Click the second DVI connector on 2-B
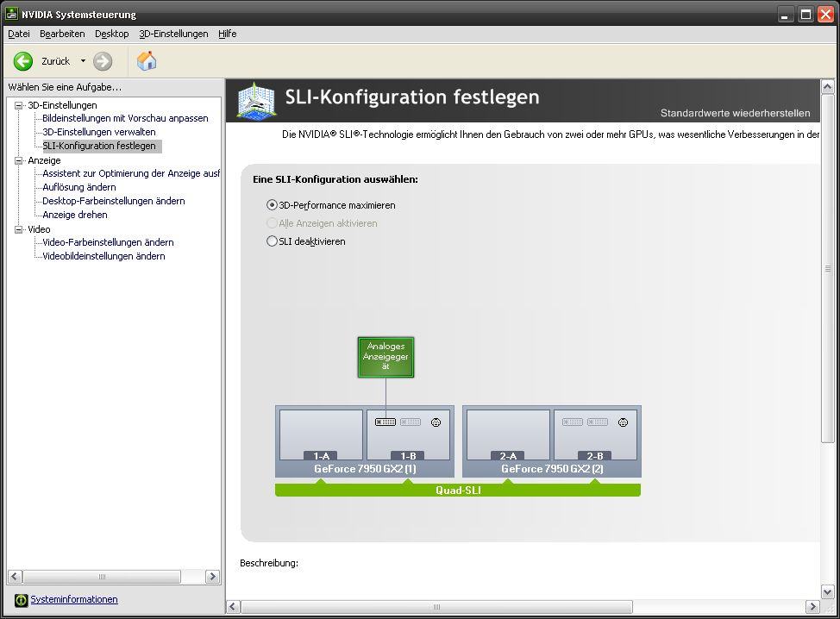This screenshot has height=619, width=840. coord(598,422)
